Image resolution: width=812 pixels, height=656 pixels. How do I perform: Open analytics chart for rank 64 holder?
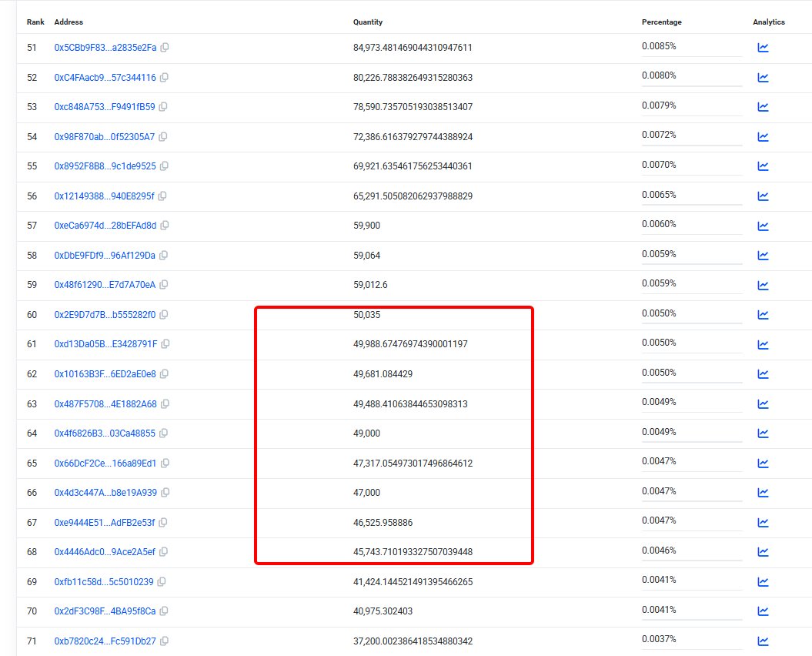tap(763, 433)
